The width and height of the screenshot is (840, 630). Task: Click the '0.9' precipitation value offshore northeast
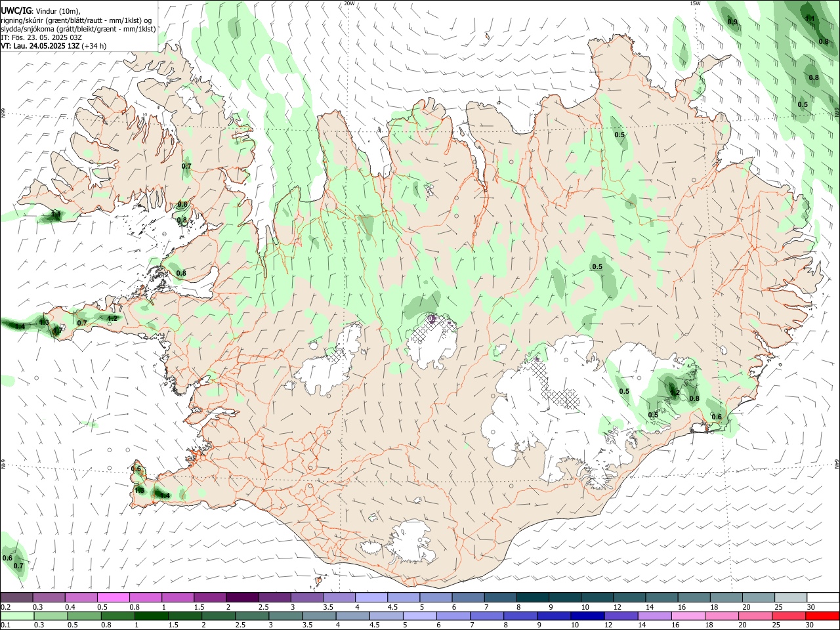732,22
